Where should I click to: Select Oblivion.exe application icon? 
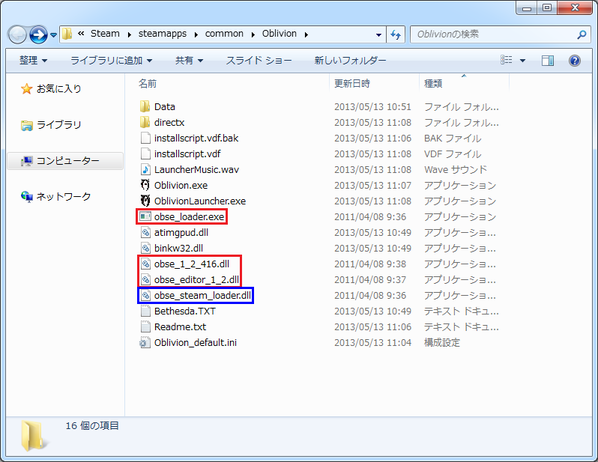pos(145,185)
